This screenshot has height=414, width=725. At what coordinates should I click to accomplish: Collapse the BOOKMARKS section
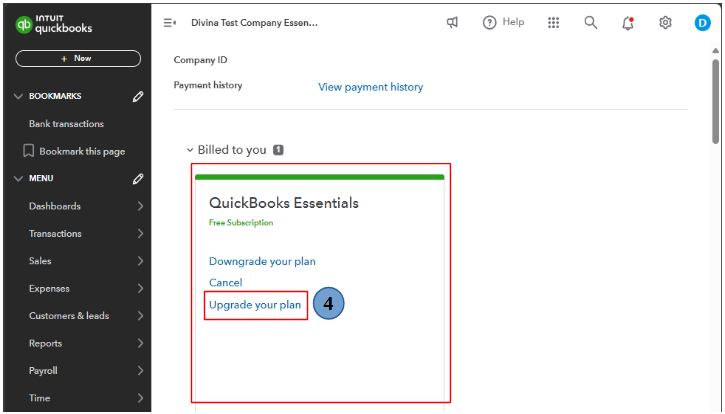pyautogui.click(x=18, y=97)
